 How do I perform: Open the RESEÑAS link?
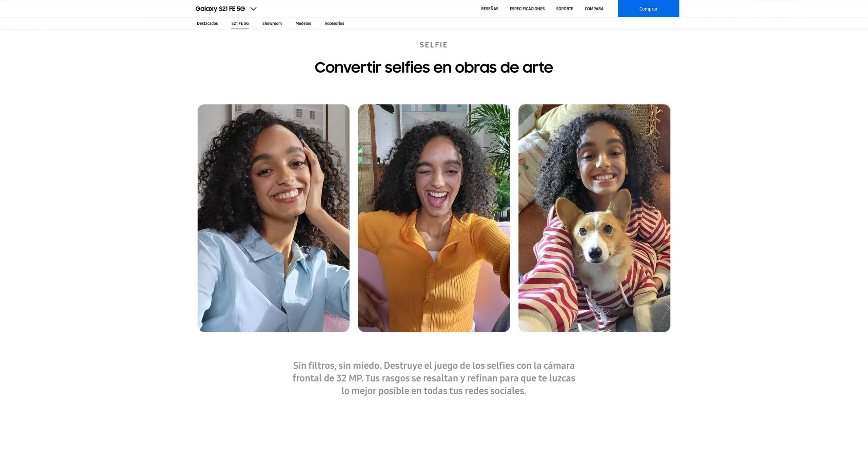coord(490,9)
